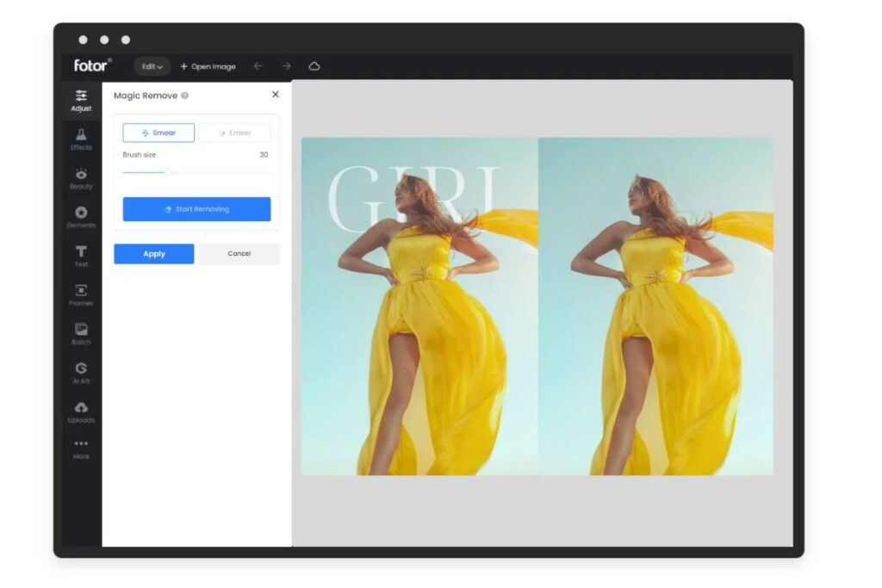Switch to Eraser mode
The height and width of the screenshot is (588, 882).
coord(233,133)
